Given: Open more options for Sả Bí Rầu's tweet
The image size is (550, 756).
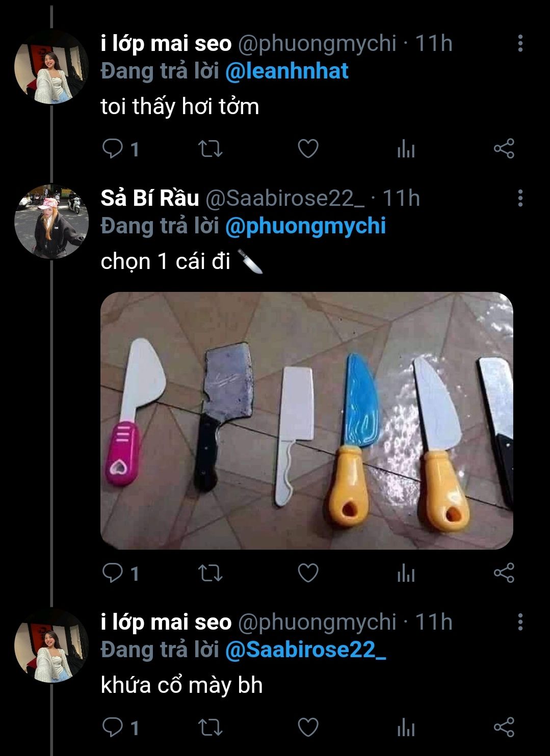Looking at the screenshot, I should (520, 198).
